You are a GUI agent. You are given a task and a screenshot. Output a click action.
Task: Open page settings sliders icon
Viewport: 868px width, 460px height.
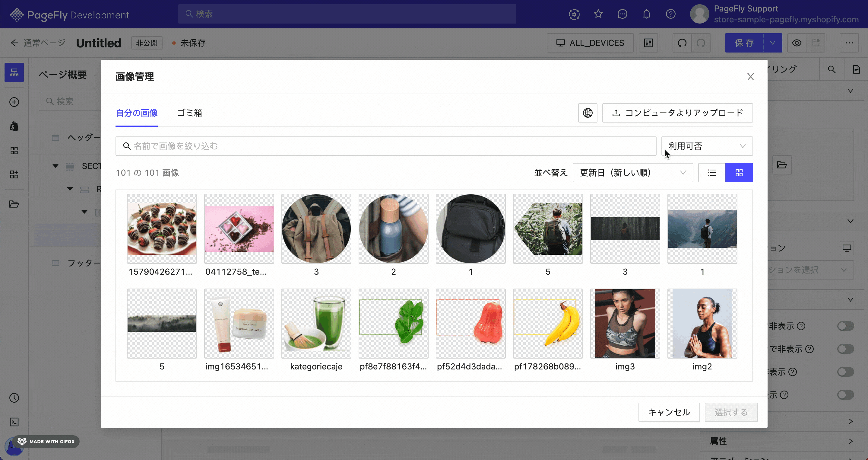(x=648, y=43)
